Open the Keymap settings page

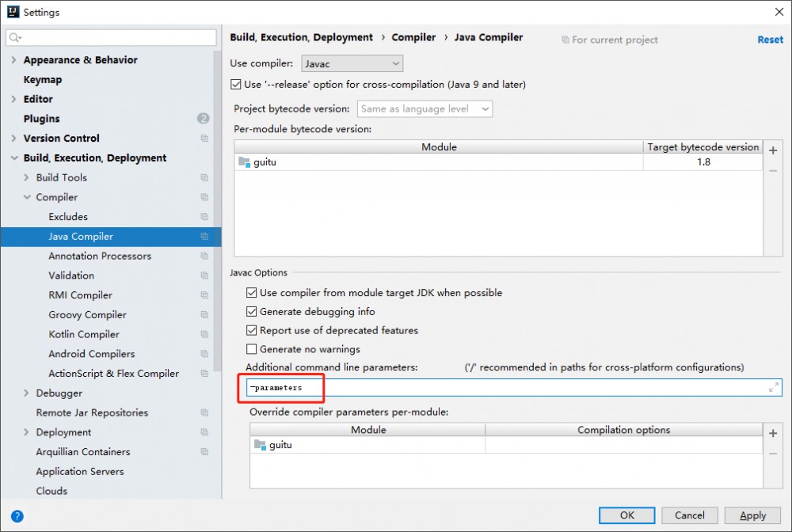pos(43,80)
